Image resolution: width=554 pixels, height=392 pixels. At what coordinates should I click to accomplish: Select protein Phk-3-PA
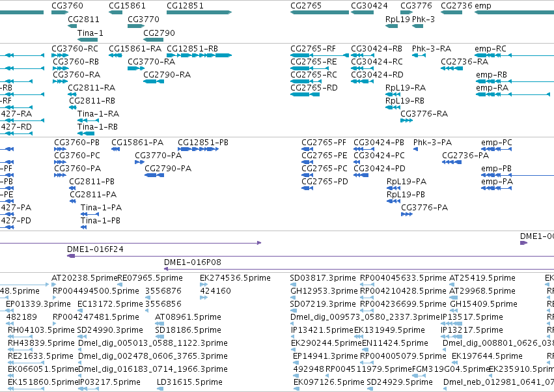point(416,149)
